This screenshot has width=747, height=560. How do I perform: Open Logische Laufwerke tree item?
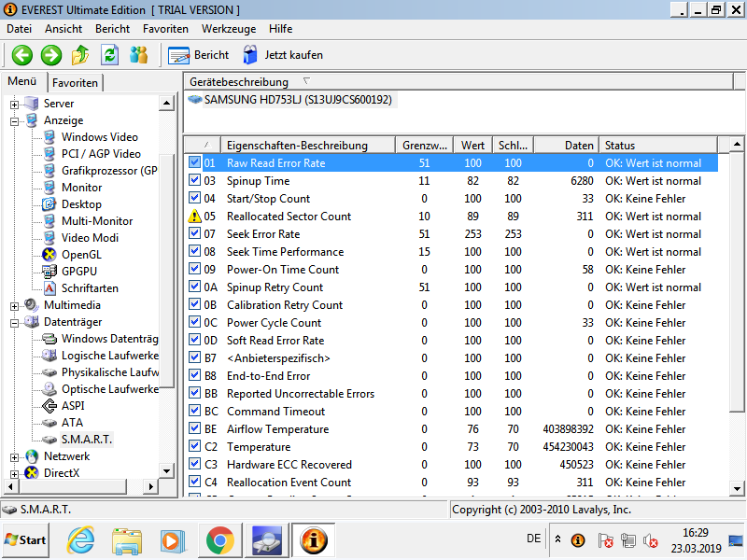click(x=109, y=356)
